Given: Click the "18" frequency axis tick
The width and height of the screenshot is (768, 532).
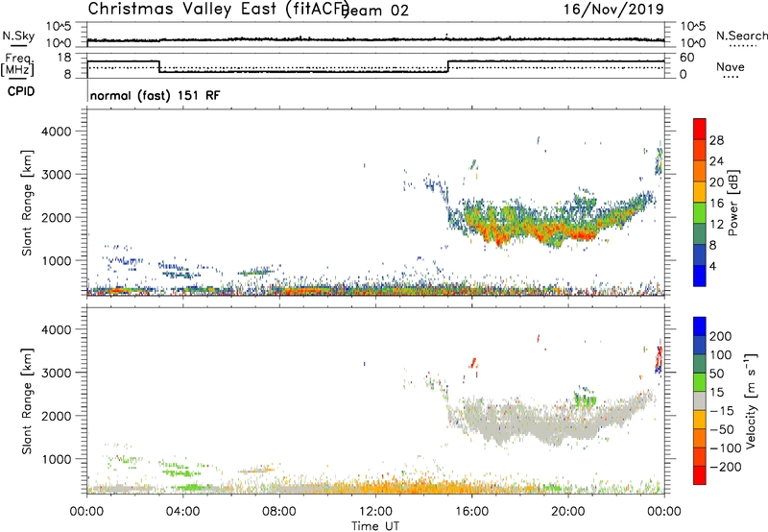Looking at the screenshot, I should [64, 58].
